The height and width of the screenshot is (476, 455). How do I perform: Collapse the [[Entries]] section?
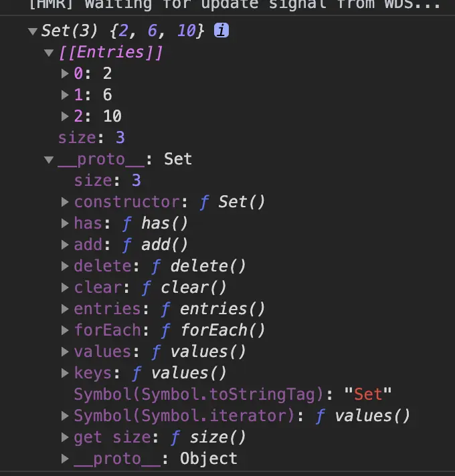point(49,53)
